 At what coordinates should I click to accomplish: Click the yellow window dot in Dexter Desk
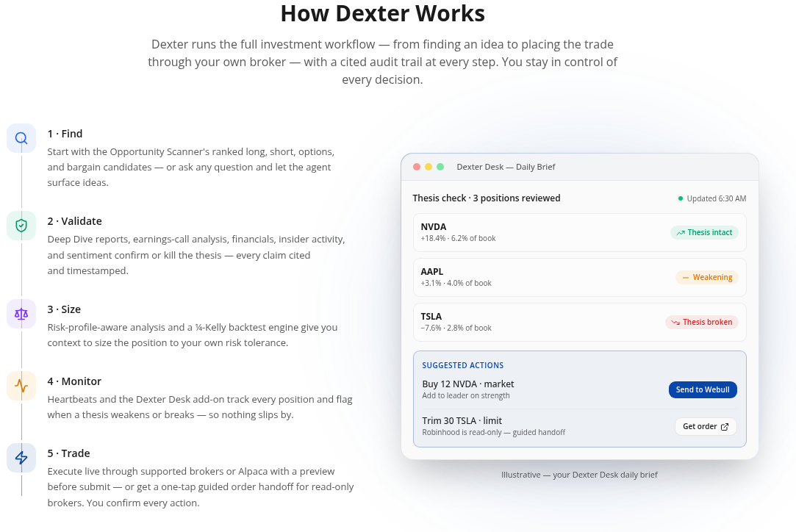coord(429,167)
